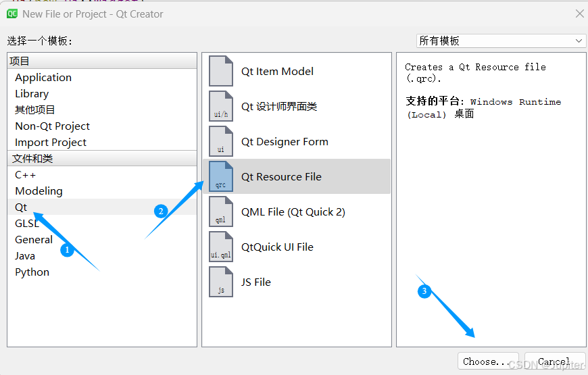Click the qrc Qt Resource File icon
588x375 pixels.
tap(221, 176)
